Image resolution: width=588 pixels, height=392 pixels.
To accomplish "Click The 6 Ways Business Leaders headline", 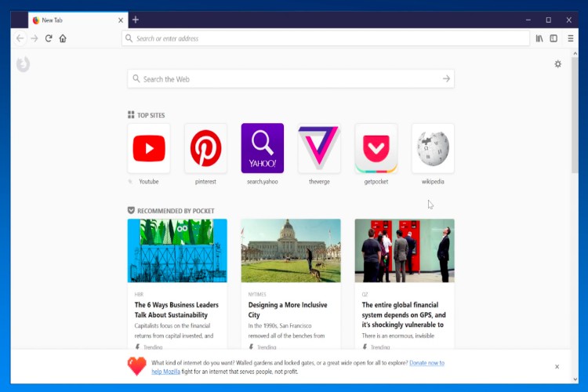I will tap(176, 310).
